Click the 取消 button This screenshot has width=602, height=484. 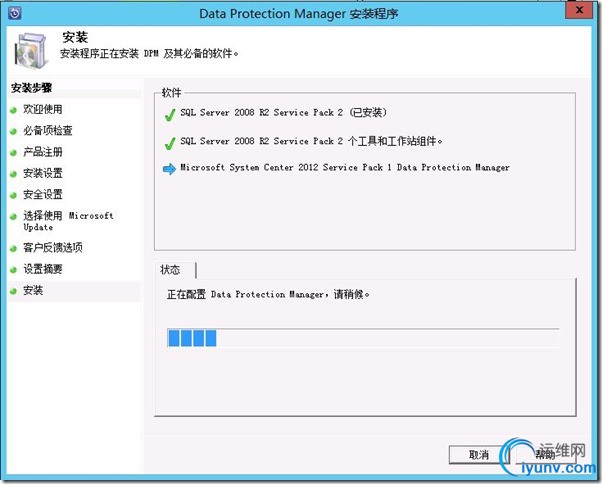pyautogui.click(x=478, y=455)
